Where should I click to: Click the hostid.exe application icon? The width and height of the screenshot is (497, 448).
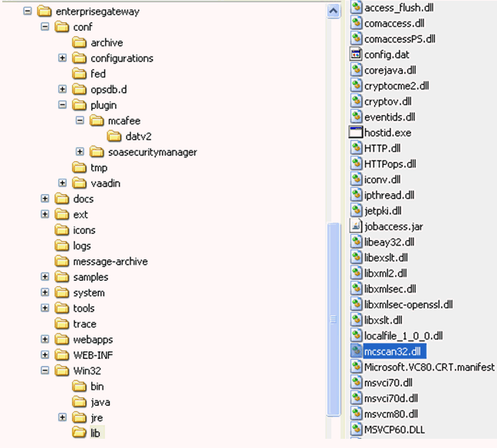[356, 132]
